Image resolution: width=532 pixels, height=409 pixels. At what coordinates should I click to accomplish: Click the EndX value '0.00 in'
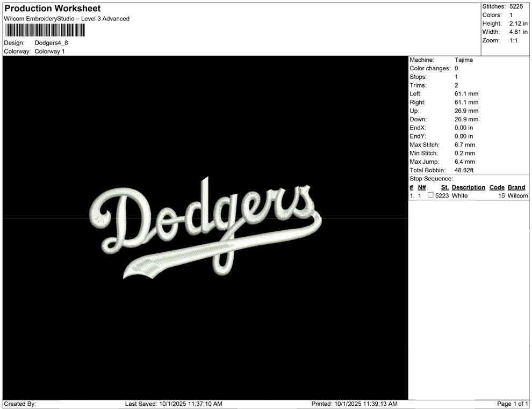463,128
